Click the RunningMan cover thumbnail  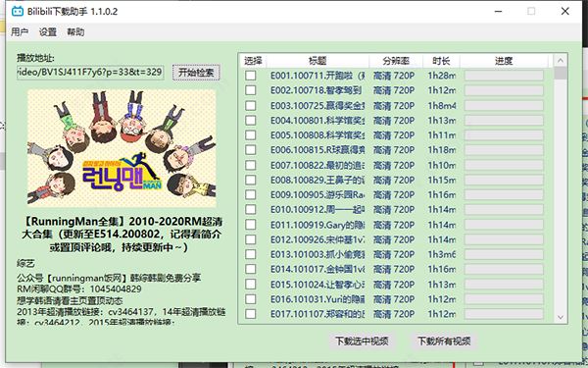[122, 147]
